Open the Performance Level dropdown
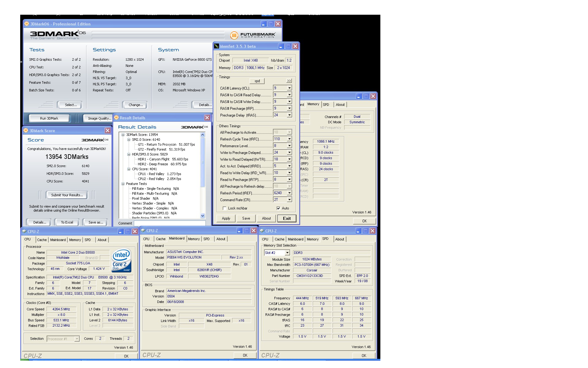588x368 pixels. 289,146
